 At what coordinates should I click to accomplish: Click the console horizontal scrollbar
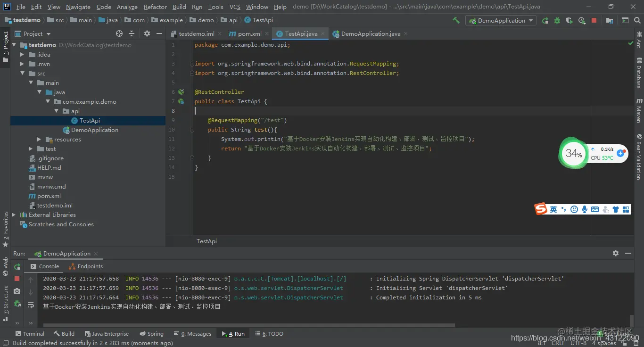point(248,325)
